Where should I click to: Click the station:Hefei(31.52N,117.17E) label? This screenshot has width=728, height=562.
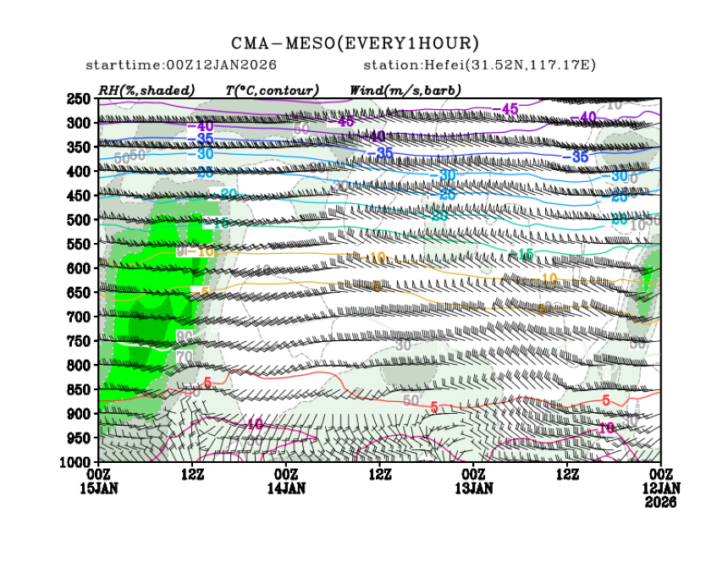pos(479,65)
